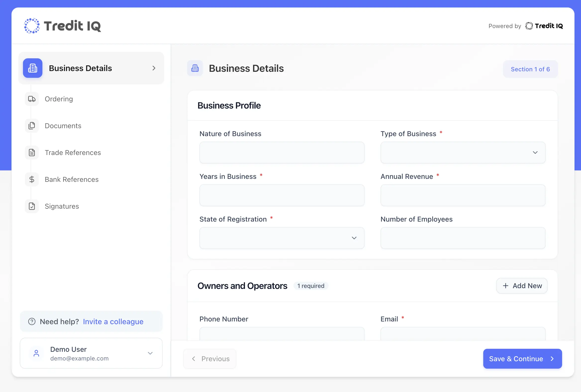Click the Demo User profile icon
Screen dimensions: 581x392
[x=37, y=353]
